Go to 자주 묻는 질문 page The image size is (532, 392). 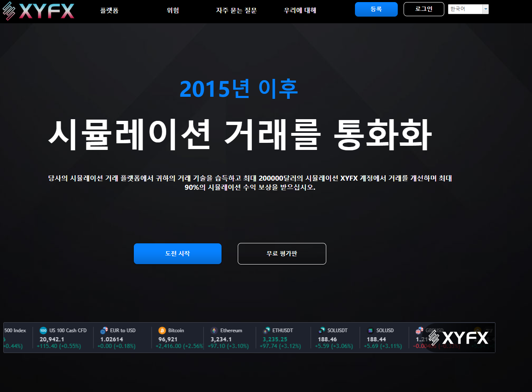click(x=236, y=10)
